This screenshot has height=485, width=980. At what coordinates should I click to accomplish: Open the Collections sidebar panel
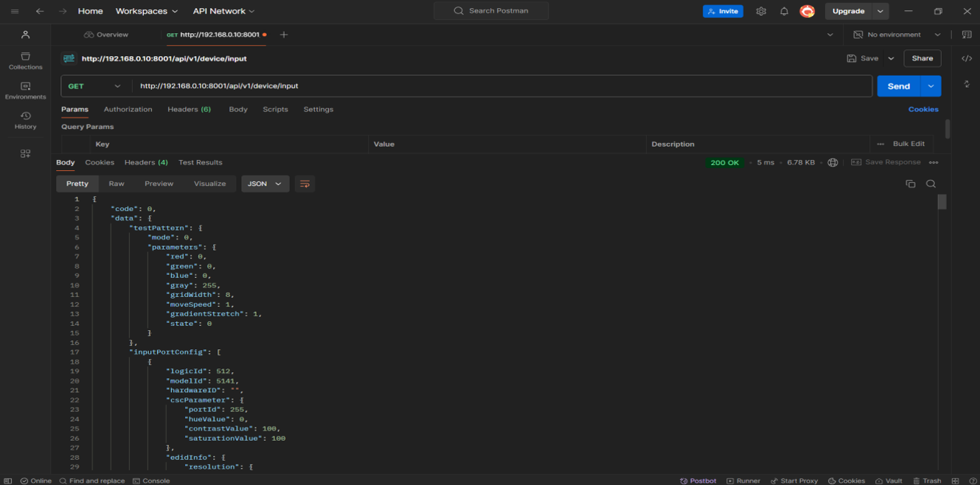(25, 61)
